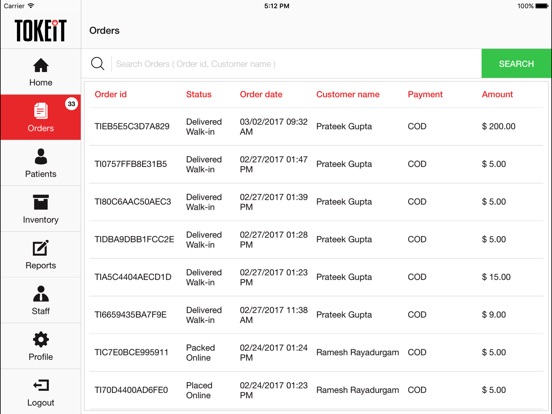Click the Order date column header

tap(261, 94)
